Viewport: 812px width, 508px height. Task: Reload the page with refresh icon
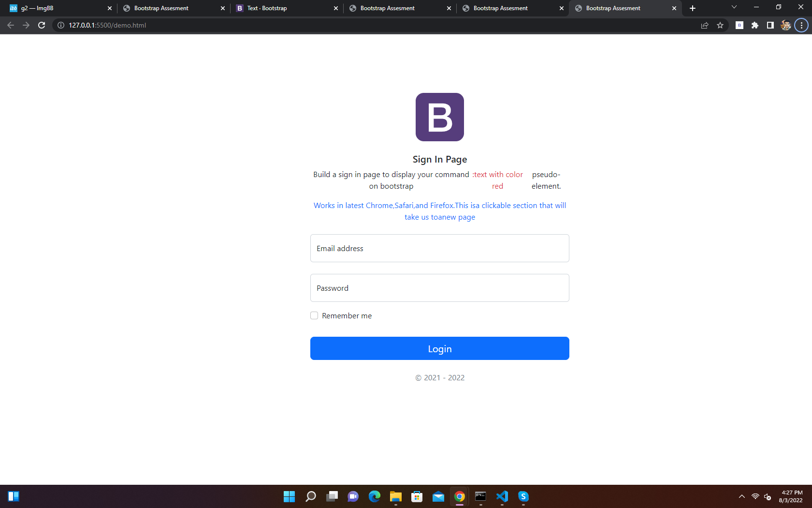[x=42, y=25]
